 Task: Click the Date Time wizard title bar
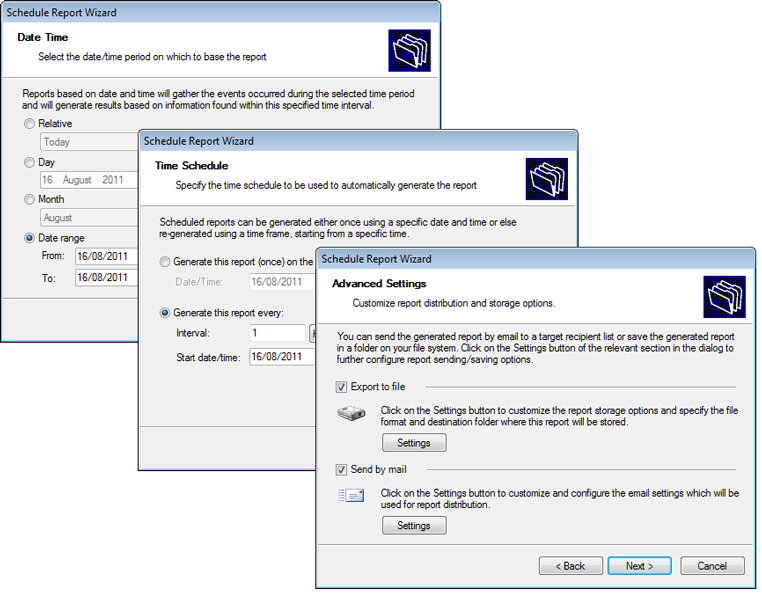(x=221, y=12)
